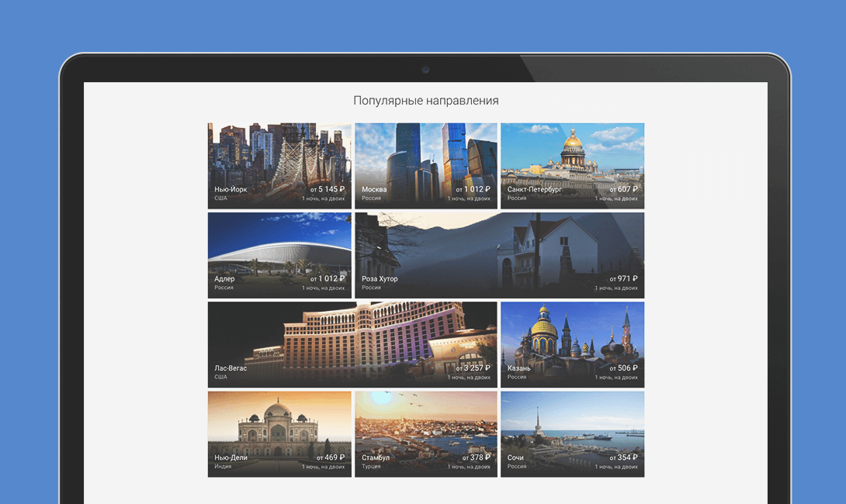Click the price 'от 378 ₽'
Screen dimensions: 846x504
[x=477, y=457]
